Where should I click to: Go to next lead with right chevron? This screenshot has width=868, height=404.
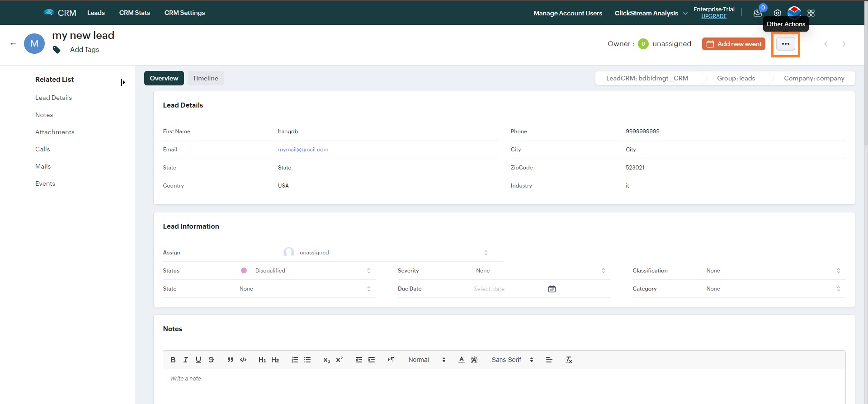pyautogui.click(x=844, y=44)
